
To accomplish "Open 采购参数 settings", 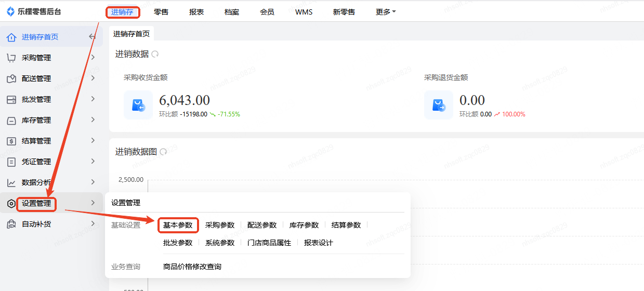I will point(220,225).
